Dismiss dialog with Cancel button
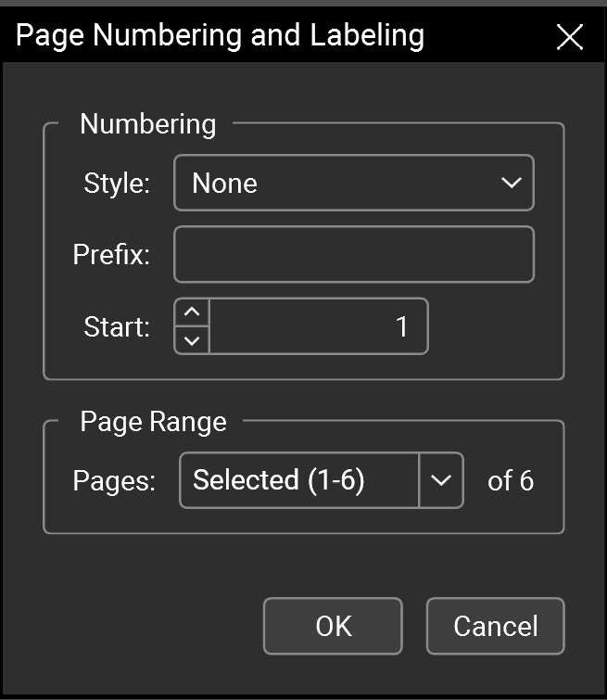The image size is (607, 700). (x=496, y=626)
